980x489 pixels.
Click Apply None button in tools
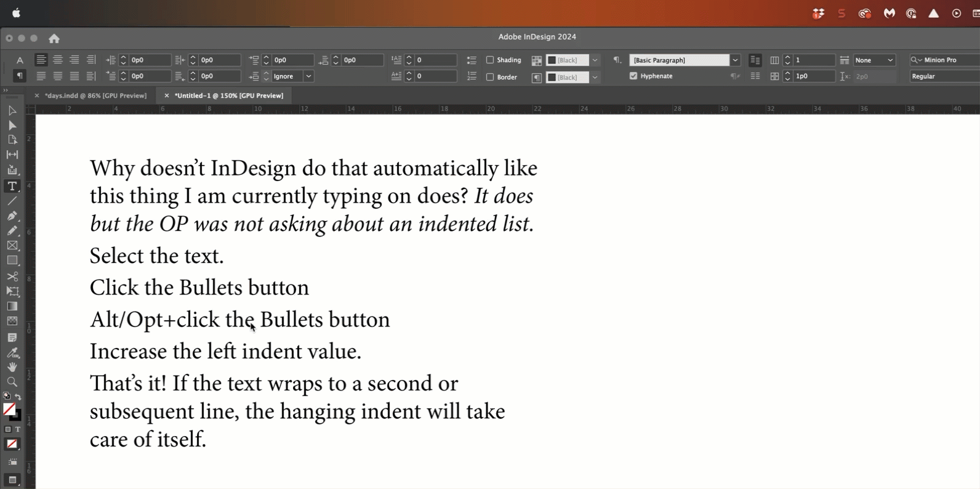click(x=12, y=444)
